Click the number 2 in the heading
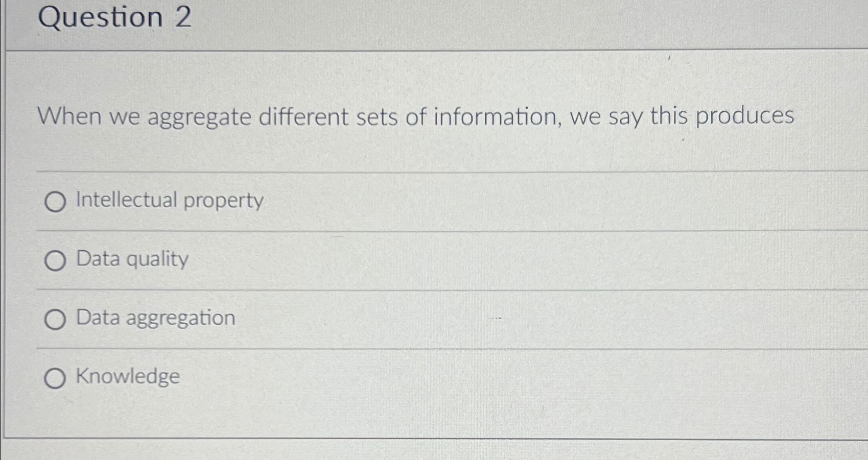The image size is (868, 460). (x=183, y=17)
